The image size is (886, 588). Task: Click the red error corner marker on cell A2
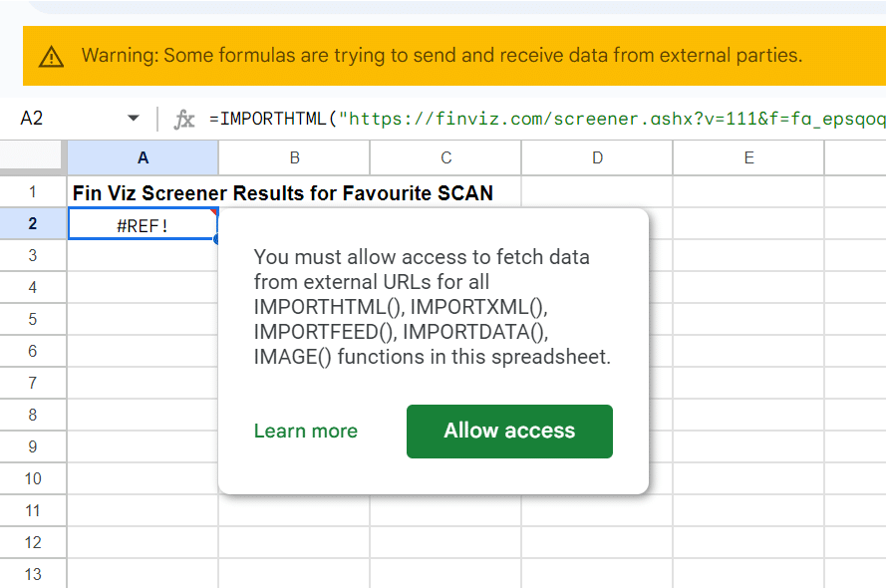213,212
